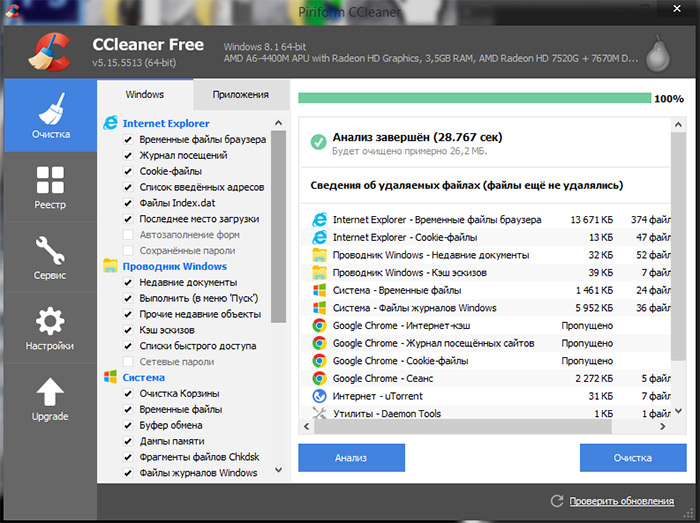
Task: Click the results vertical scrollbar thumb
Action: tap(678, 246)
